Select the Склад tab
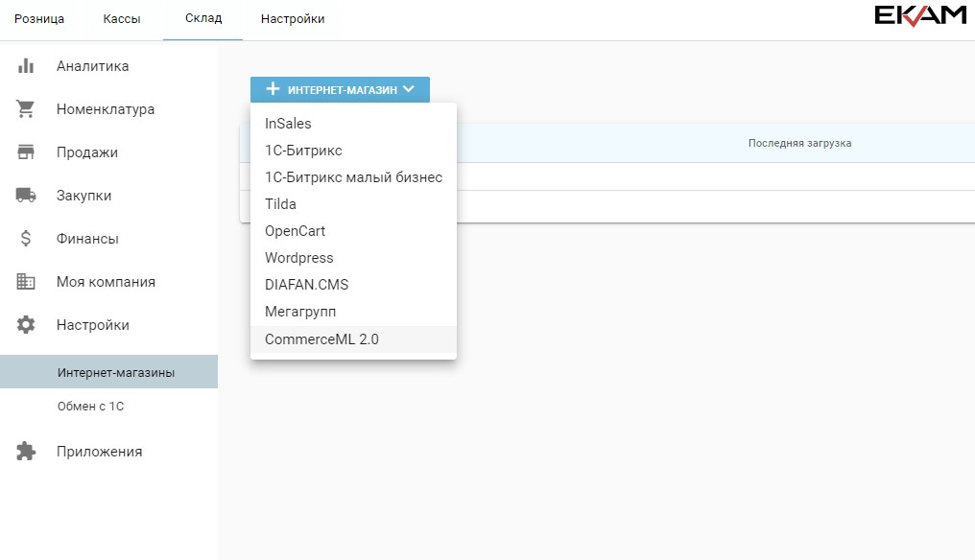The width and height of the screenshot is (975, 560). click(203, 18)
